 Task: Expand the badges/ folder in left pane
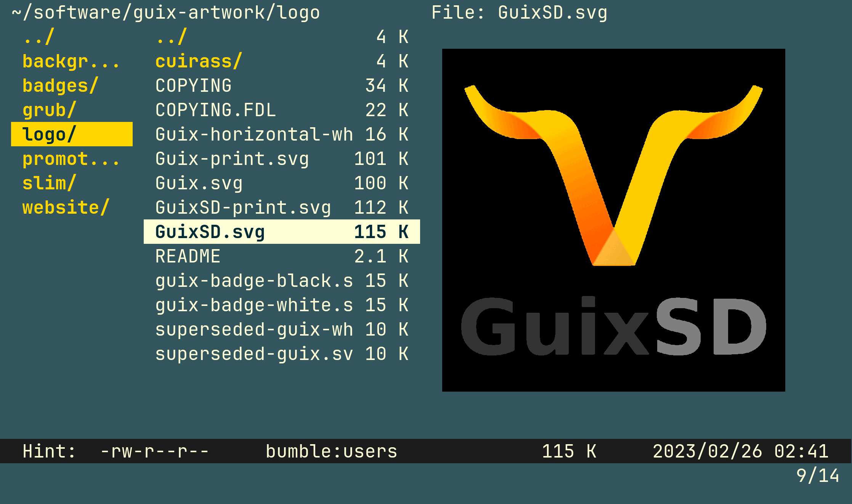tap(60, 86)
